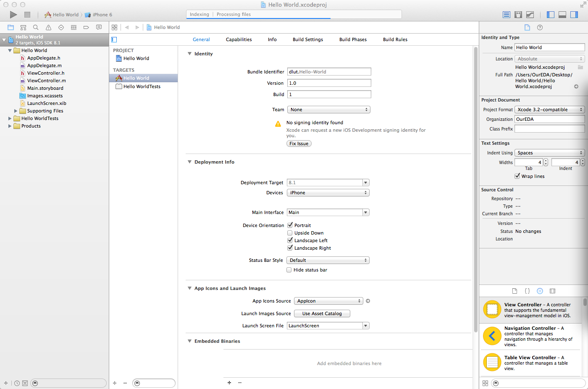Image resolution: width=588 pixels, height=389 pixels.
Task: Open Project Format dropdown
Action: pos(550,110)
